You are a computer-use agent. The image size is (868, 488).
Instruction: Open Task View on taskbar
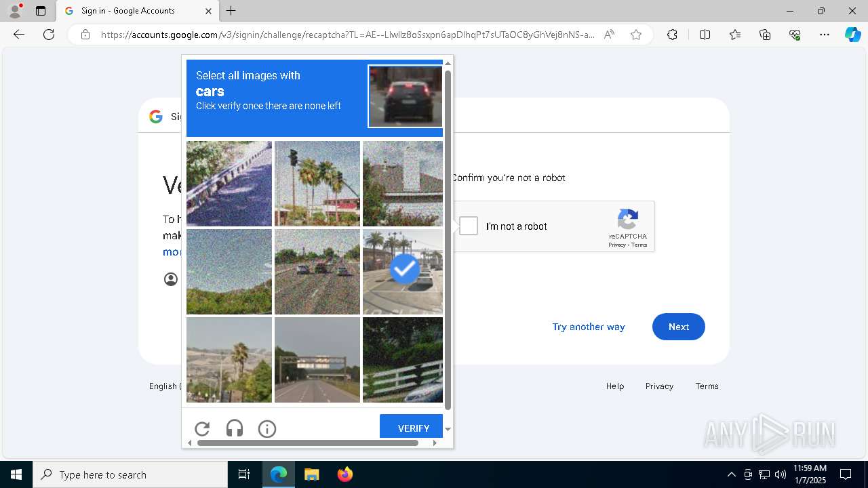[x=244, y=474]
